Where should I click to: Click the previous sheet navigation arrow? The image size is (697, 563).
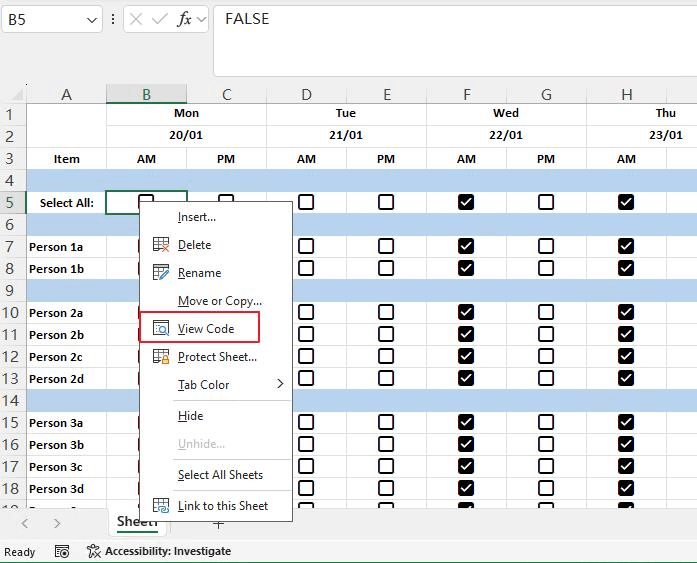[25, 523]
